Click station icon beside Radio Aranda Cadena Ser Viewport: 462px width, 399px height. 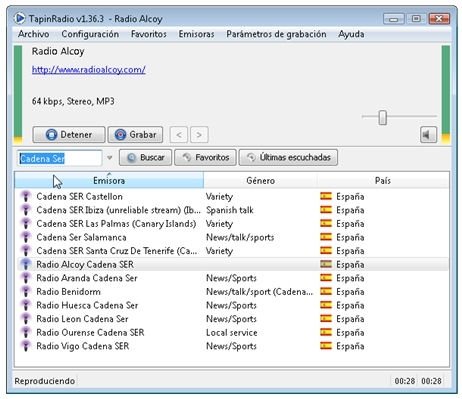[x=26, y=278]
